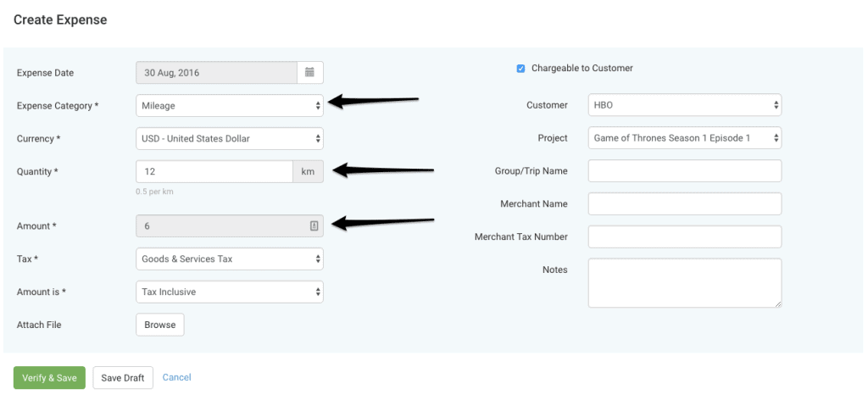Click the Cancel link

coord(176,377)
